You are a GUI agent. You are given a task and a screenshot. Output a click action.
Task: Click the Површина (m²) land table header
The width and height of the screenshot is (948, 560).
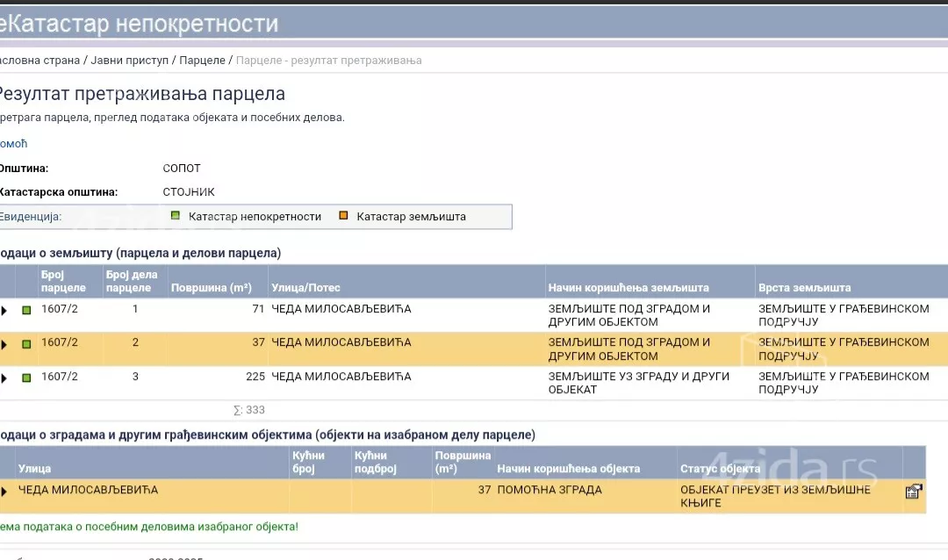[x=211, y=288]
